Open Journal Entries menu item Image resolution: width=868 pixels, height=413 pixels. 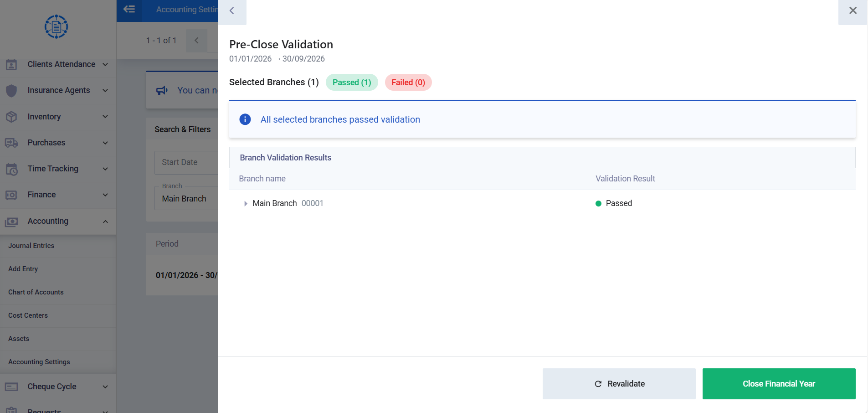pos(31,246)
